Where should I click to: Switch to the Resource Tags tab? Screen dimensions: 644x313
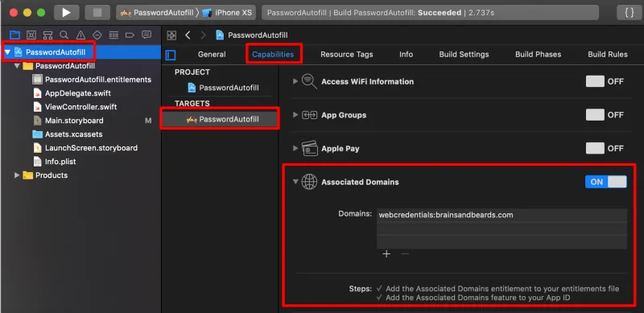click(x=347, y=54)
